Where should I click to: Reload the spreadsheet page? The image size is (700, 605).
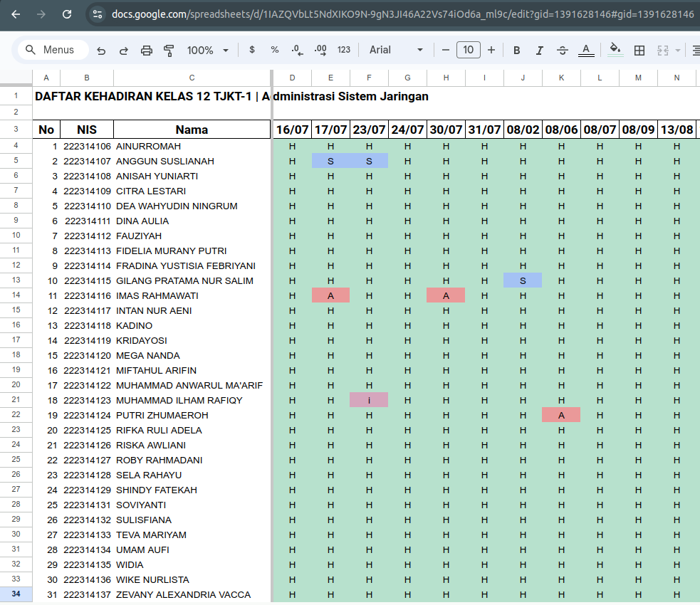67,14
